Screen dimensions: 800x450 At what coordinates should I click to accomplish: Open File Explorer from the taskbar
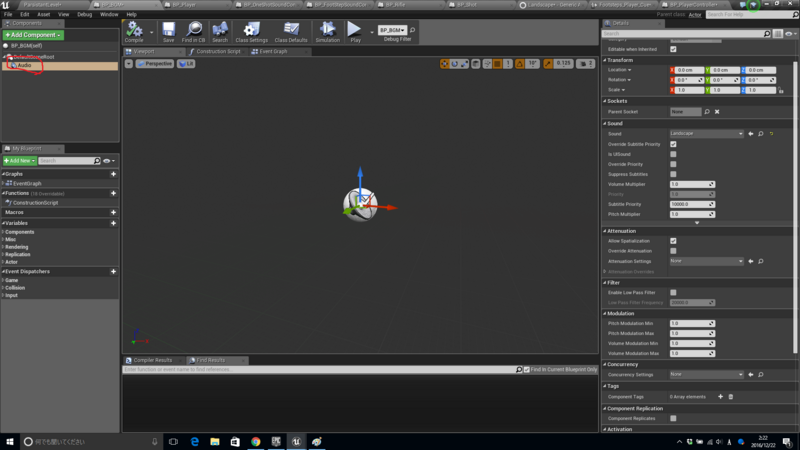pos(215,442)
